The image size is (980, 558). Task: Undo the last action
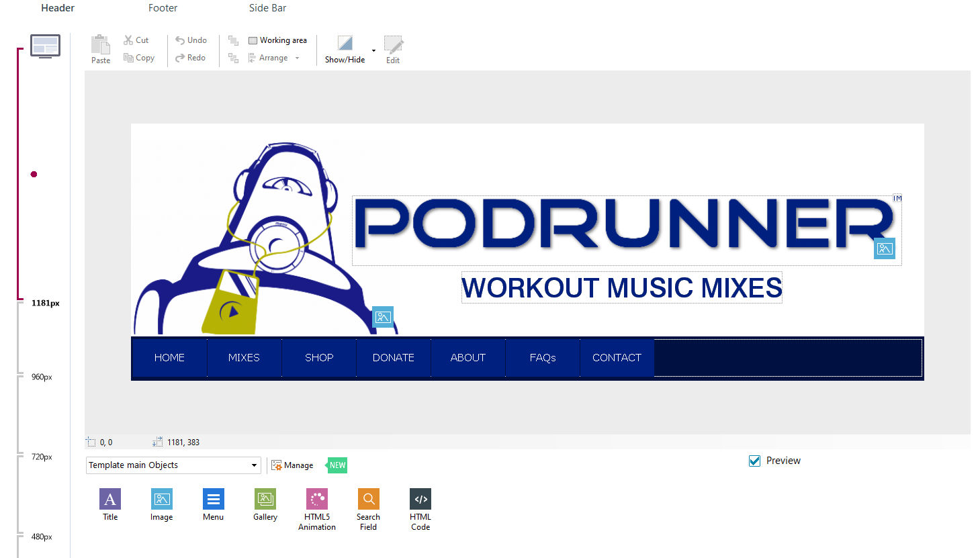191,40
